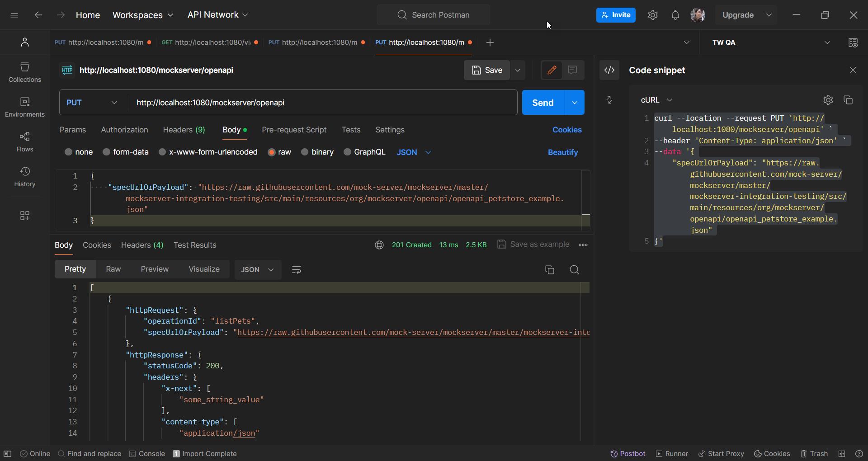The height and width of the screenshot is (461, 868).
Task: Open the PUT method dropdown
Action: pos(92,103)
